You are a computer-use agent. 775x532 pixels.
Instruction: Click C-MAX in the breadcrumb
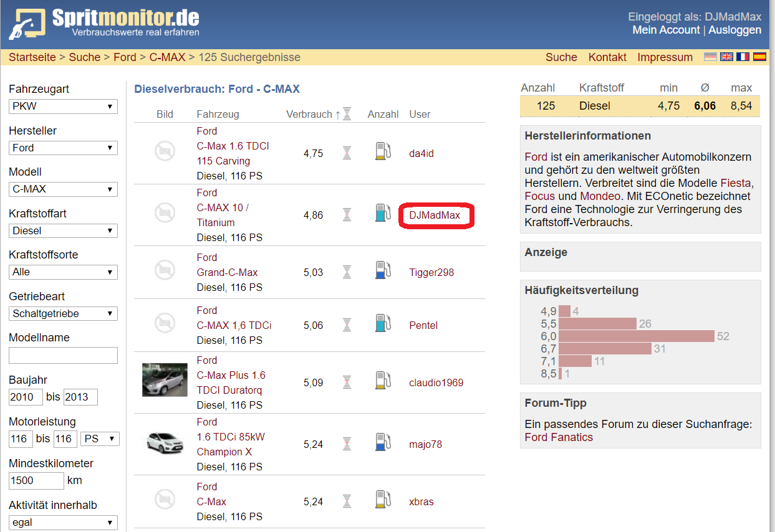click(x=167, y=57)
